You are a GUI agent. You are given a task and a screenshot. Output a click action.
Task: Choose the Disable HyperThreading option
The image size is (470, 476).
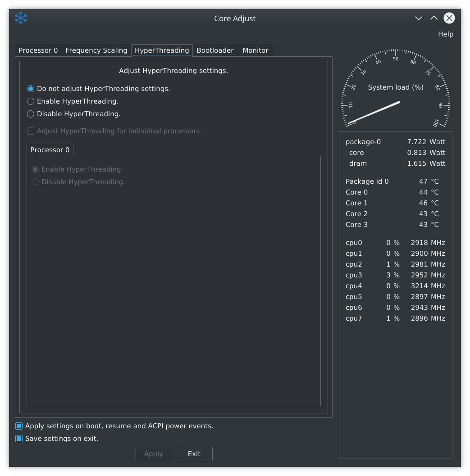(x=74, y=114)
